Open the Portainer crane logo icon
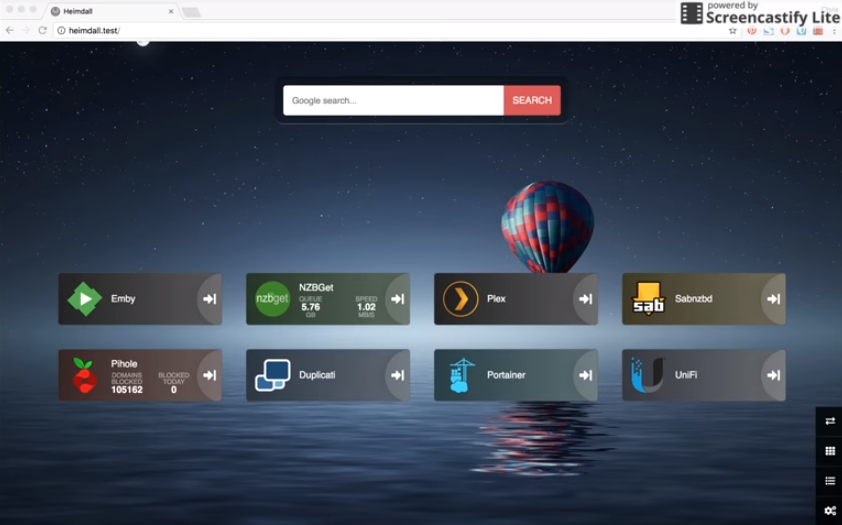 tap(461, 375)
